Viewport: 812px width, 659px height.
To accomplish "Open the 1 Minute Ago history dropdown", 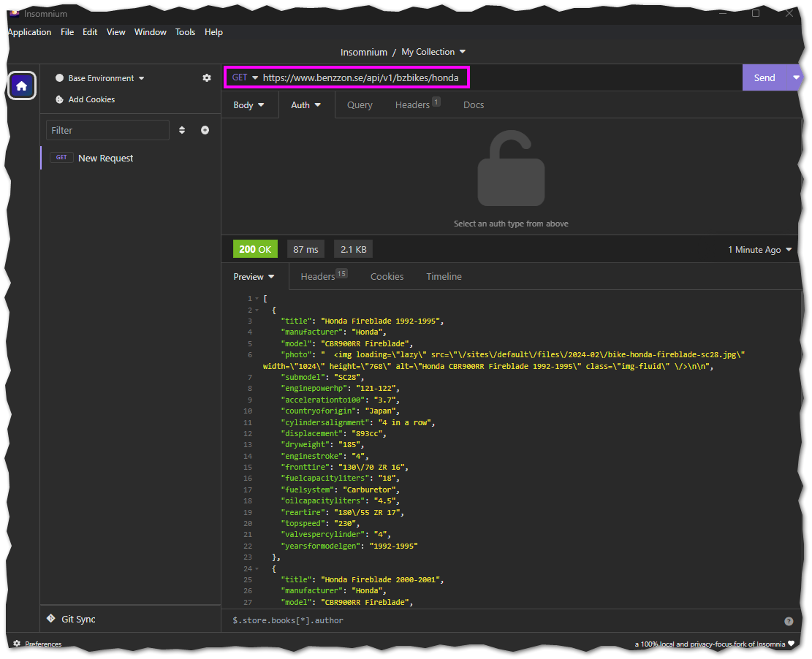I will (759, 250).
